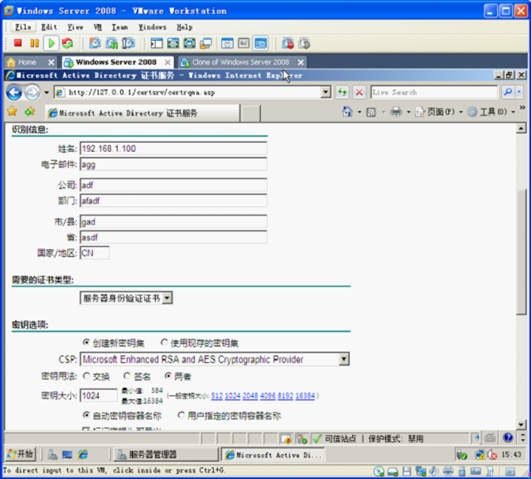Click the IE Favorites Center star icon
The width and height of the screenshot is (531, 479).
click(12, 111)
